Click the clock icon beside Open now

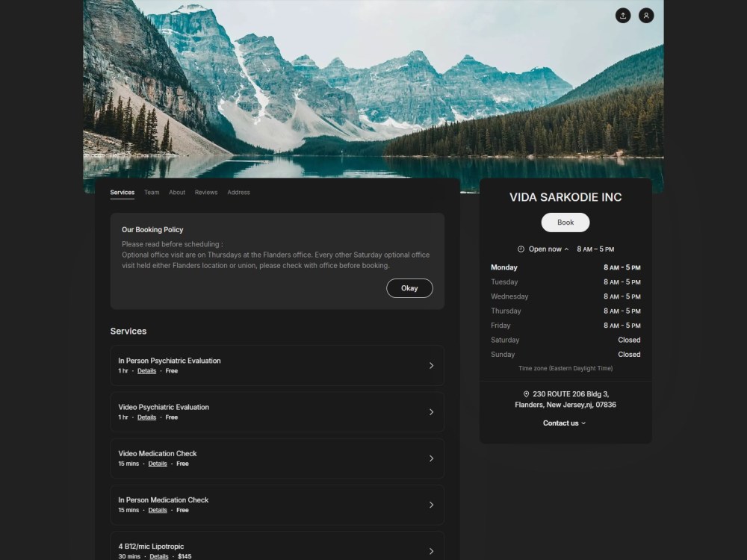[x=521, y=249]
